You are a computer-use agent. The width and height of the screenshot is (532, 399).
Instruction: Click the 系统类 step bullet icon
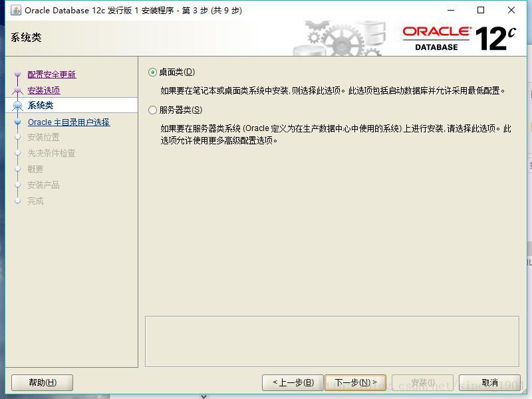click(x=18, y=106)
